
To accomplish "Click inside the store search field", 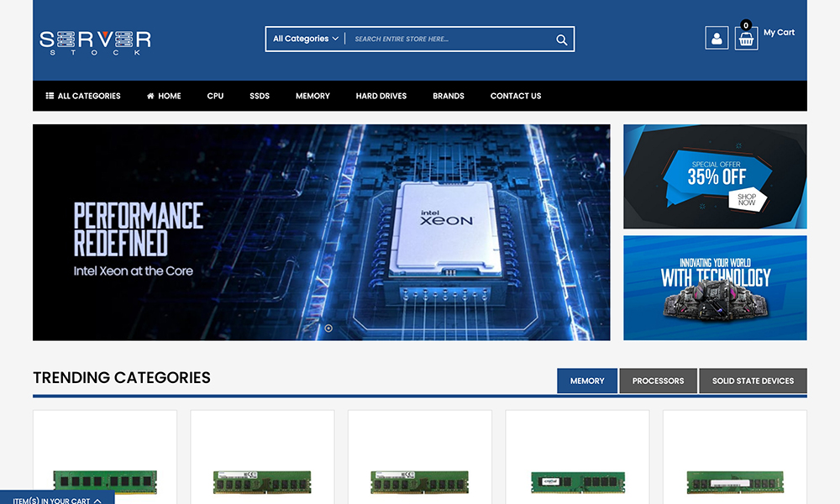I will click(x=449, y=39).
